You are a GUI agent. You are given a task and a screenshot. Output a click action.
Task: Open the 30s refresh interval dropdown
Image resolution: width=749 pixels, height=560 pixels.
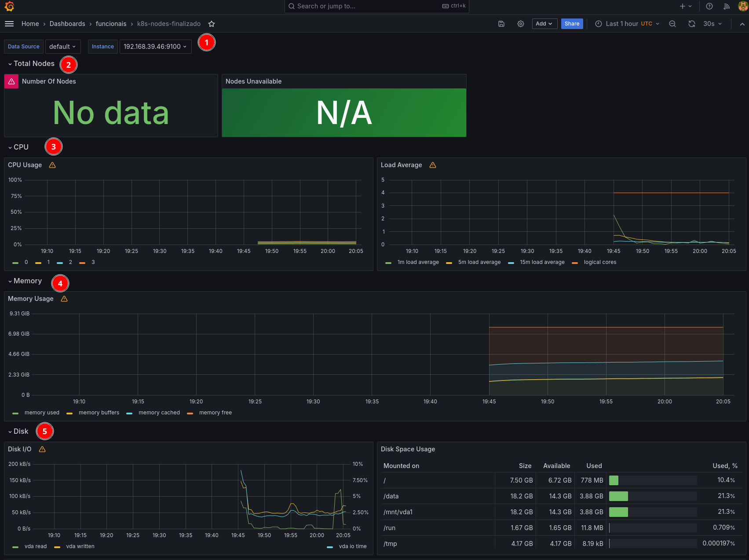click(712, 24)
